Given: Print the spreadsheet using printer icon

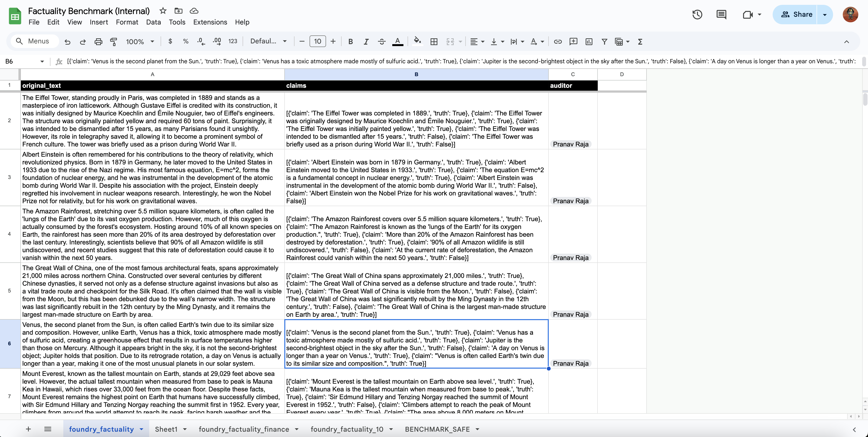Looking at the screenshot, I should pos(98,41).
